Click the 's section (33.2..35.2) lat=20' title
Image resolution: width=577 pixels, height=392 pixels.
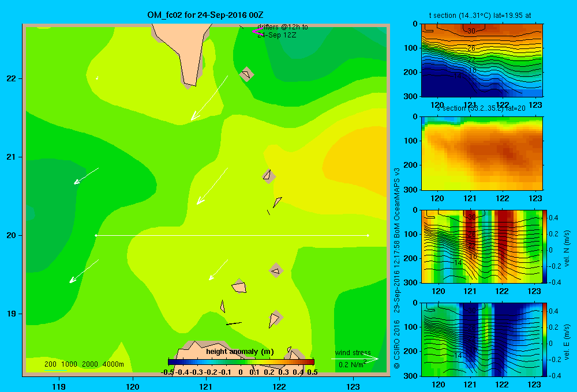click(481, 108)
